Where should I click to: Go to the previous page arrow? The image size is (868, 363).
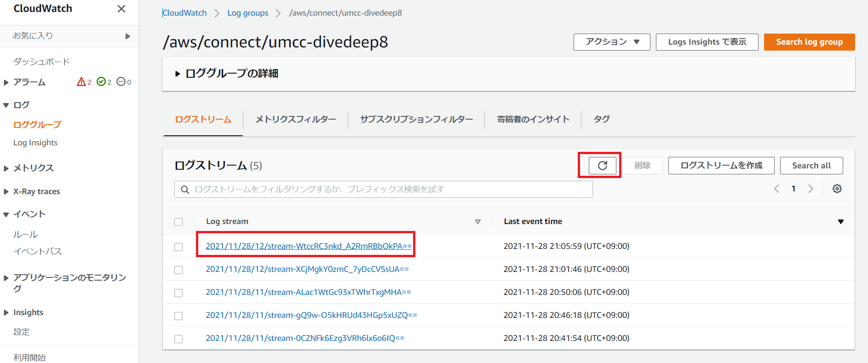(776, 189)
